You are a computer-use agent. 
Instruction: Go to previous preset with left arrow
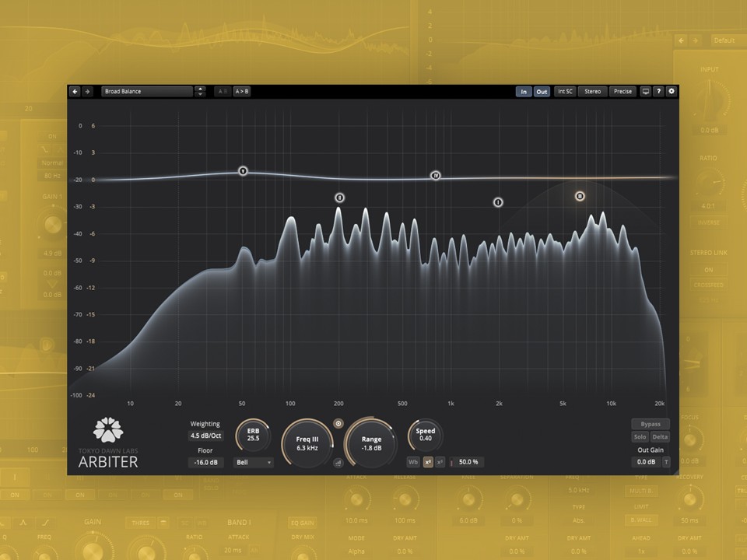(x=75, y=92)
